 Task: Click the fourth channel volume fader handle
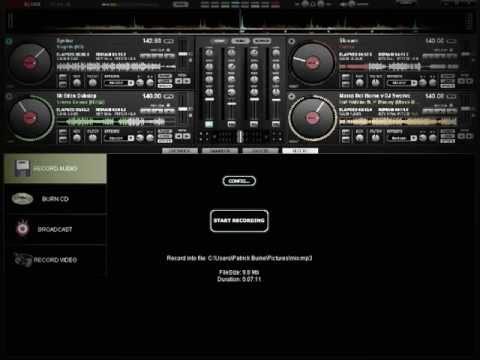coord(276,99)
